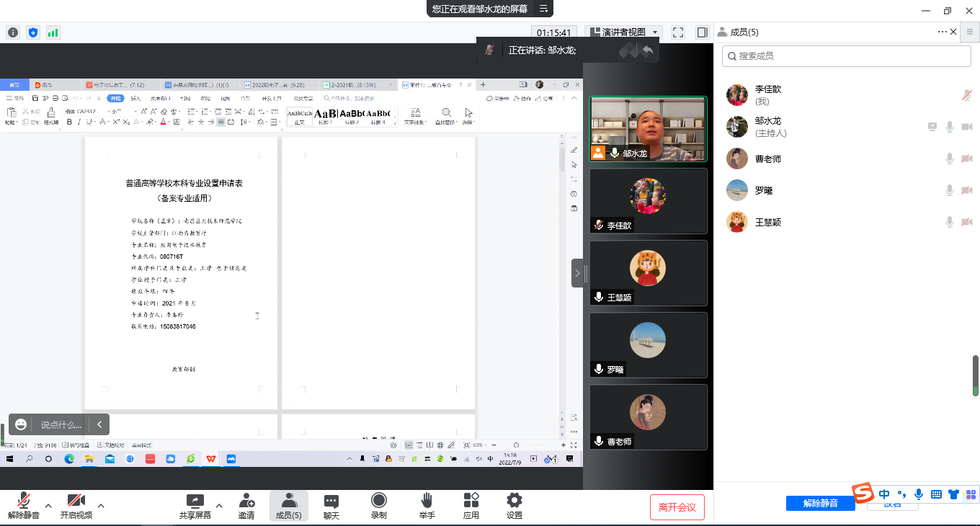Expand the arrow next to 共享屏幕

coord(219,505)
